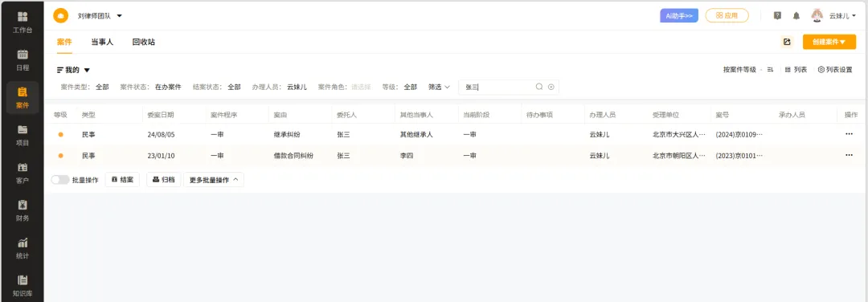Open the 列表设置 settings gear

pyautogui.click(x=821, y=70)
